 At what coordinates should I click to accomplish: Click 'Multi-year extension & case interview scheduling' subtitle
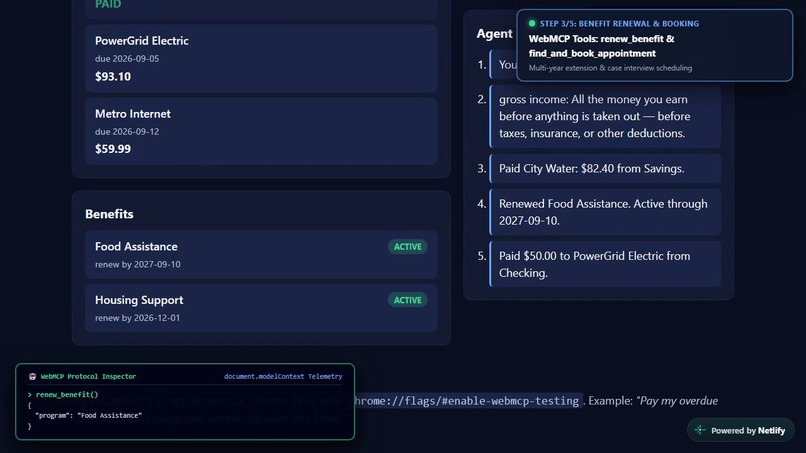pos(610,68)
